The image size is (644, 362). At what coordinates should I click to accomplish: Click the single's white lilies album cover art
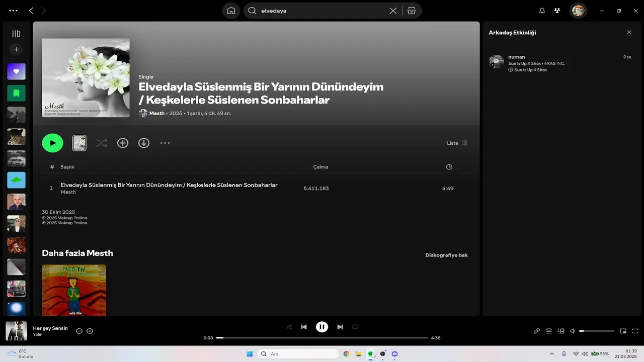click(86, 78)
